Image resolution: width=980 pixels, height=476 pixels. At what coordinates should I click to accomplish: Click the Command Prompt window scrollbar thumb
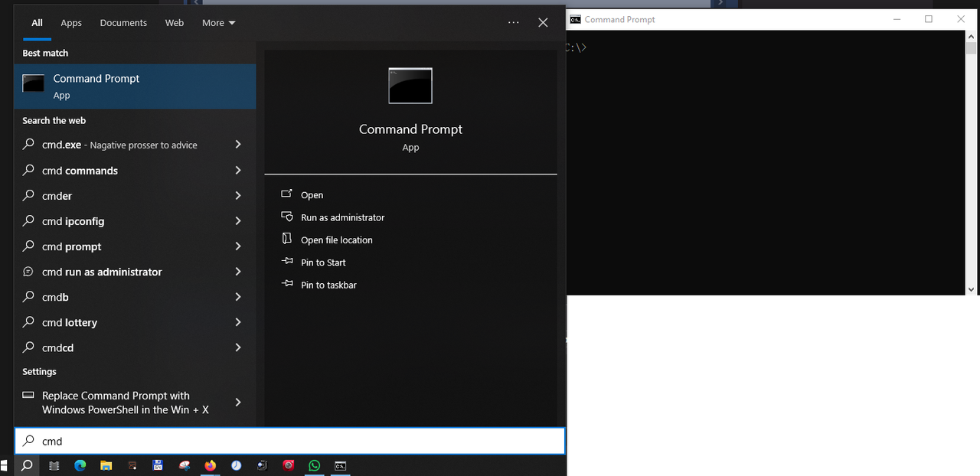(x=971, y=47)
